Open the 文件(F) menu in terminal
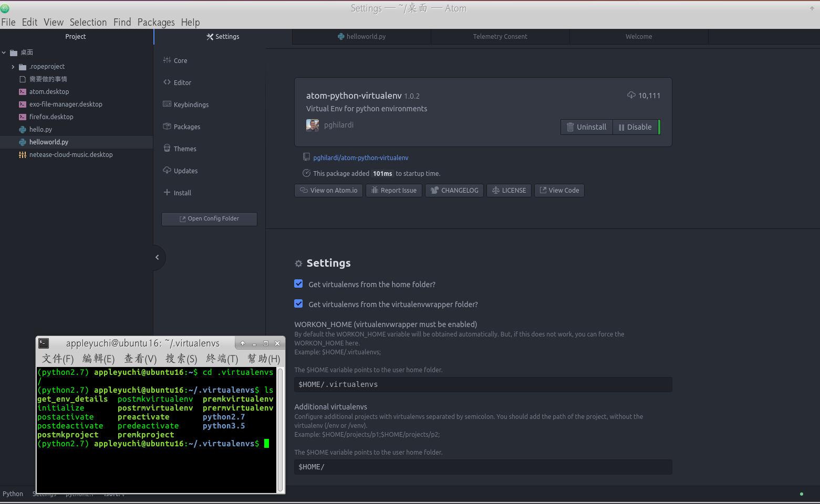 tap(58, 359)
